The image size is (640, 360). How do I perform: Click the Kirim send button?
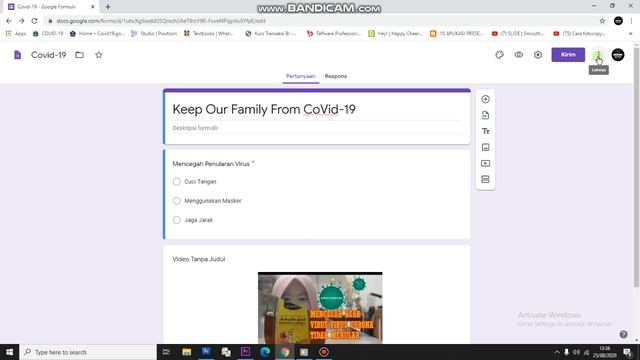[568, 55]
